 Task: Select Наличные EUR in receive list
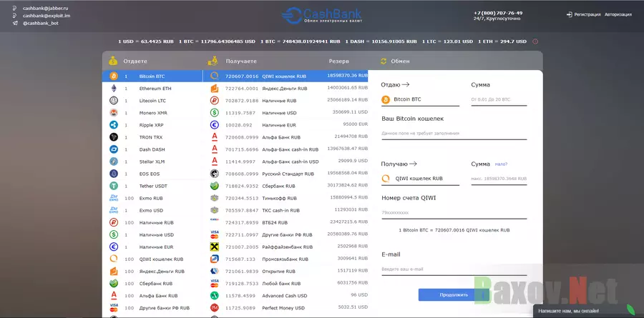click(x=286, y=125)
